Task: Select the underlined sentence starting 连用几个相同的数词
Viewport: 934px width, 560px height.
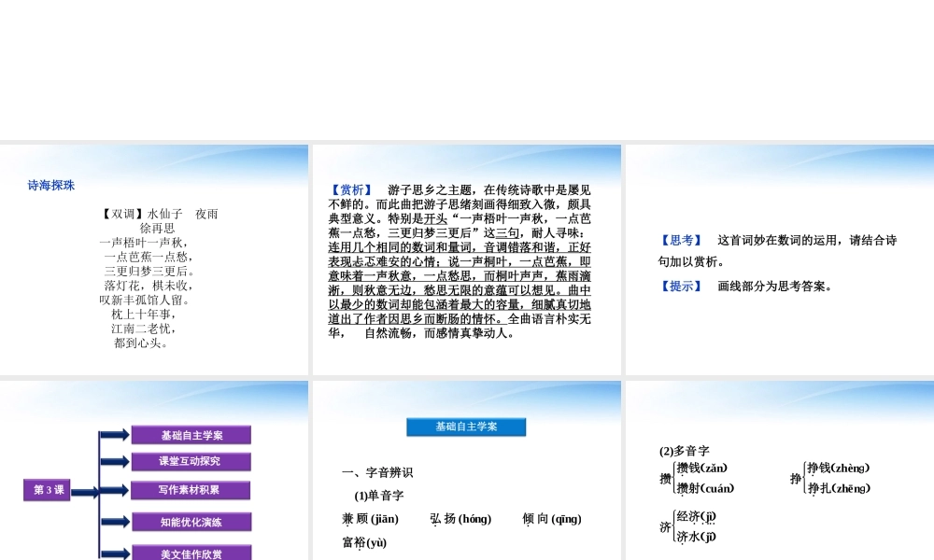Action: 460,283
